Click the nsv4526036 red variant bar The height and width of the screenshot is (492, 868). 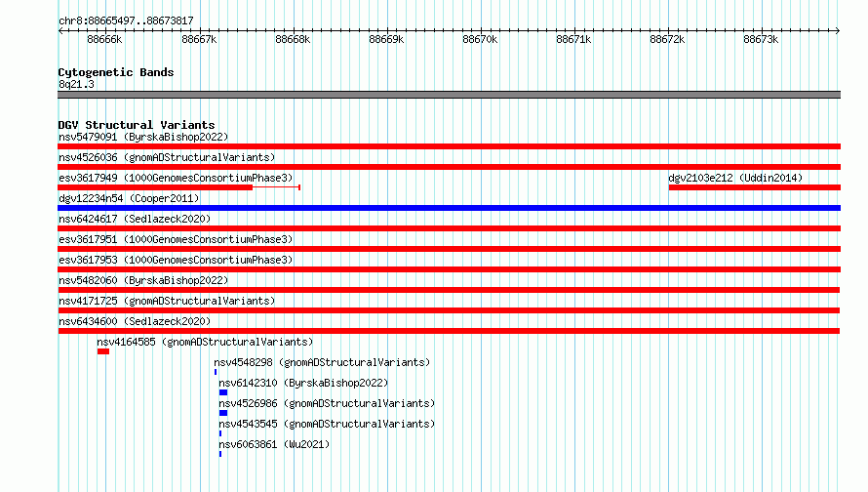click(449, 167)
